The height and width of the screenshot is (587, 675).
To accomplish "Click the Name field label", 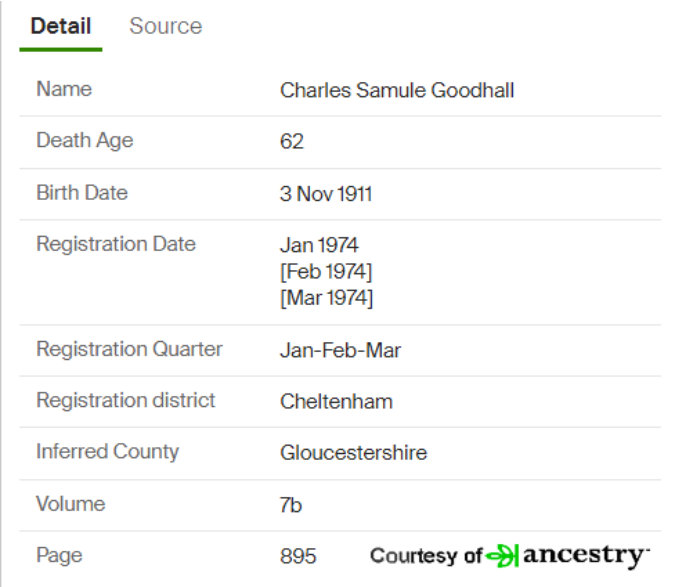I will pos(64,89).
